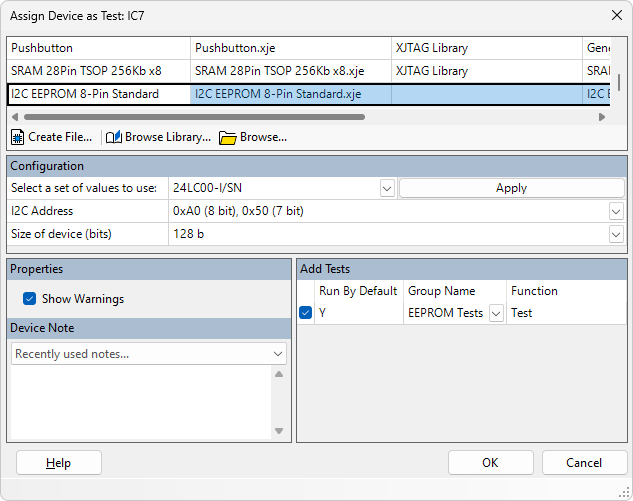
Task: Expand the set of values dropdown
Action: [x=387, y=188]
